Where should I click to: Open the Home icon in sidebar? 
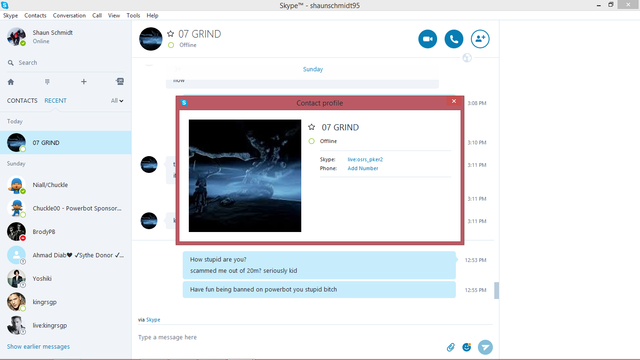tap(11, 82)
